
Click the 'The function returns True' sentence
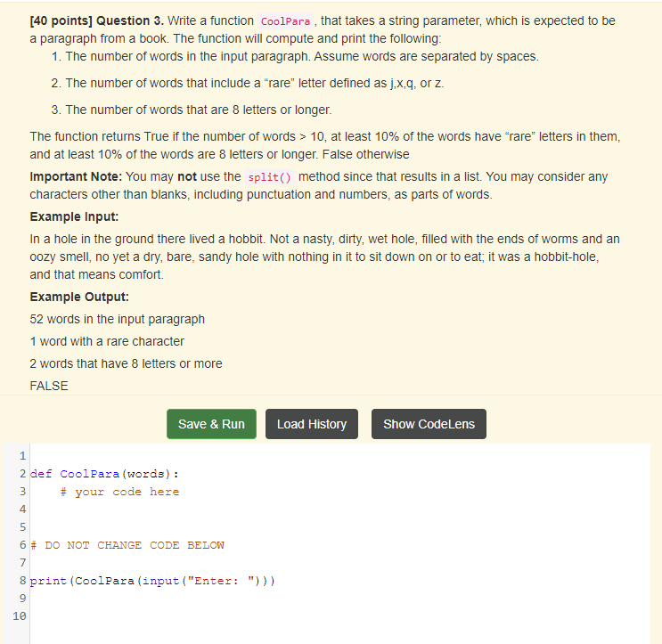click(x=325, y=145)
